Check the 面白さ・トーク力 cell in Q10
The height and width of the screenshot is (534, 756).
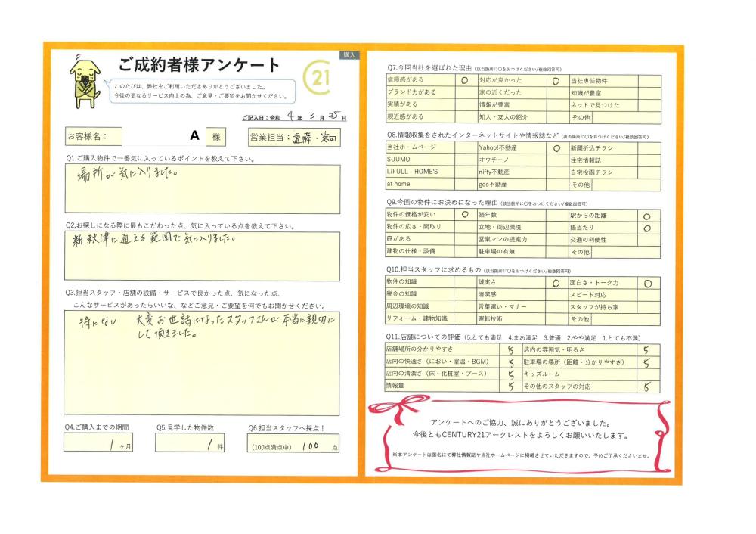pos(647,282)
